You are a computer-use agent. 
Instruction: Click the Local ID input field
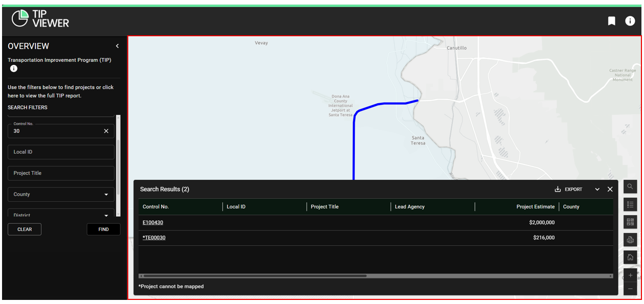(61, 152)
